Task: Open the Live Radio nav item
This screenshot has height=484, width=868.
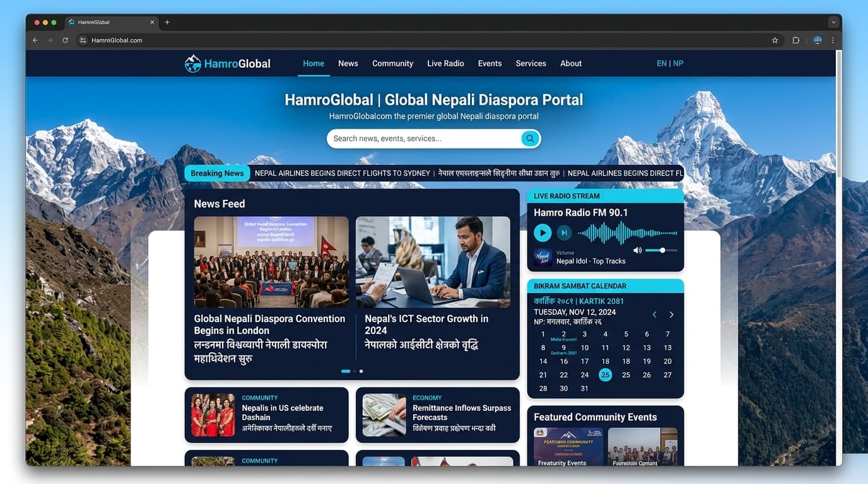Action: [x=445, y=64]
